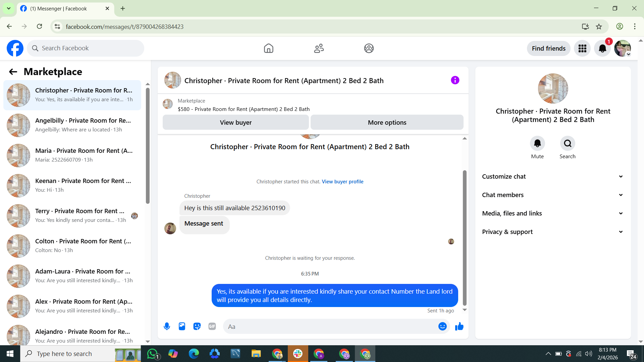Choose an emoji from smiley icon
Screen dimensions: 644x362
click(x=442, y=326)
